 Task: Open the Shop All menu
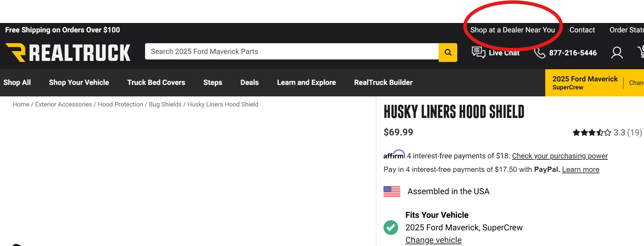pyautogui.click(x=17, y=82)
